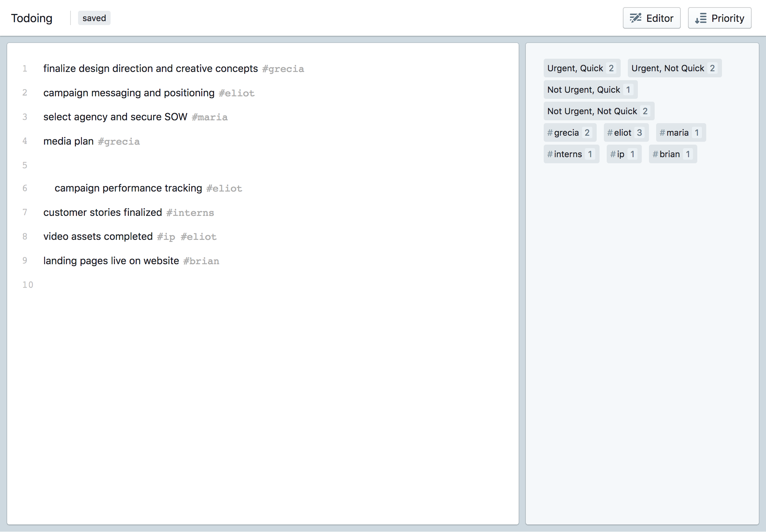The height and width of the screenshot is (532, 766).
Task: Switch to Priority view button
Action: 719,18
